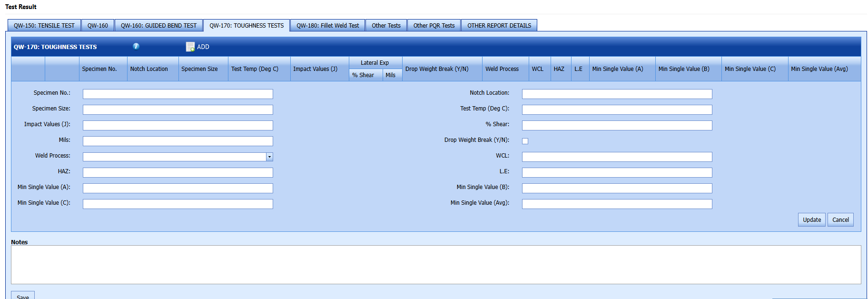Click the Save button

(x=23, y=296)
